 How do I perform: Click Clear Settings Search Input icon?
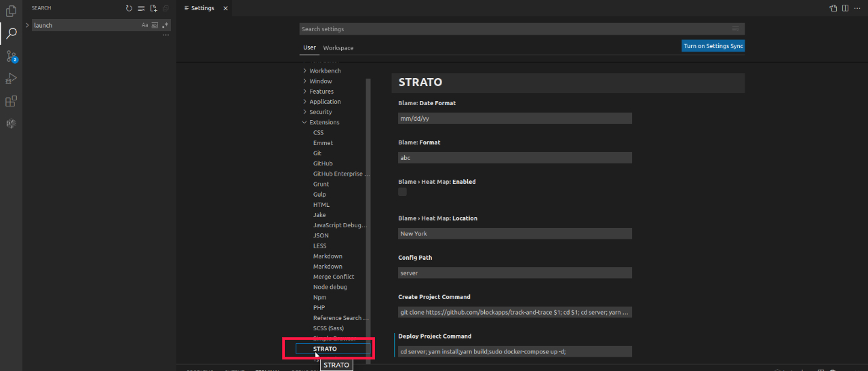[x=736, y=29]
